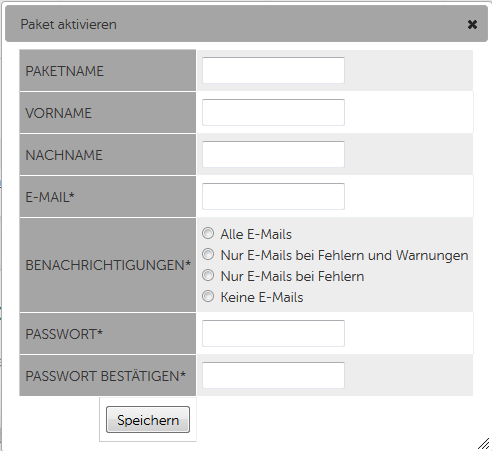Click the E-Mail text field
The image size is (492, 451).
click(x=273, y=196)
